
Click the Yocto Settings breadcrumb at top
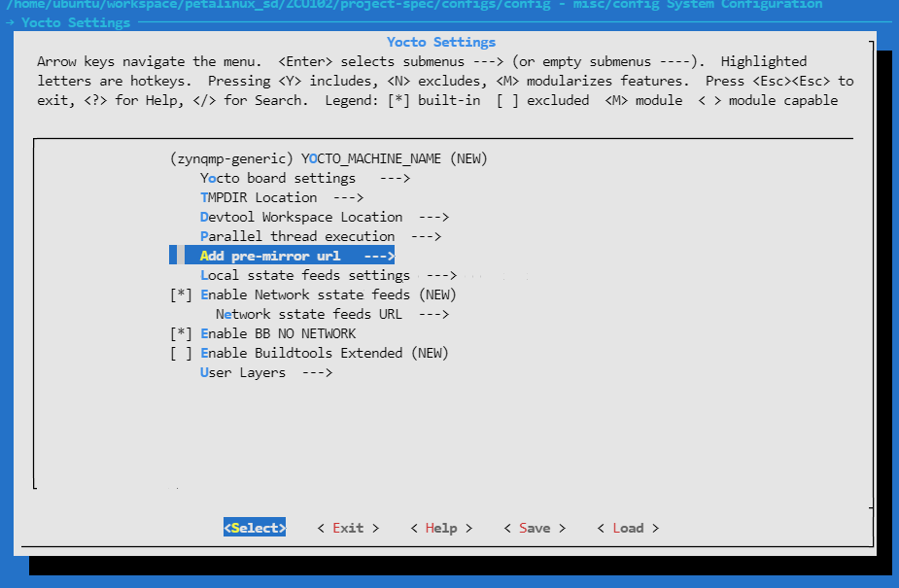pyautogui.click(x=76, y=23)
